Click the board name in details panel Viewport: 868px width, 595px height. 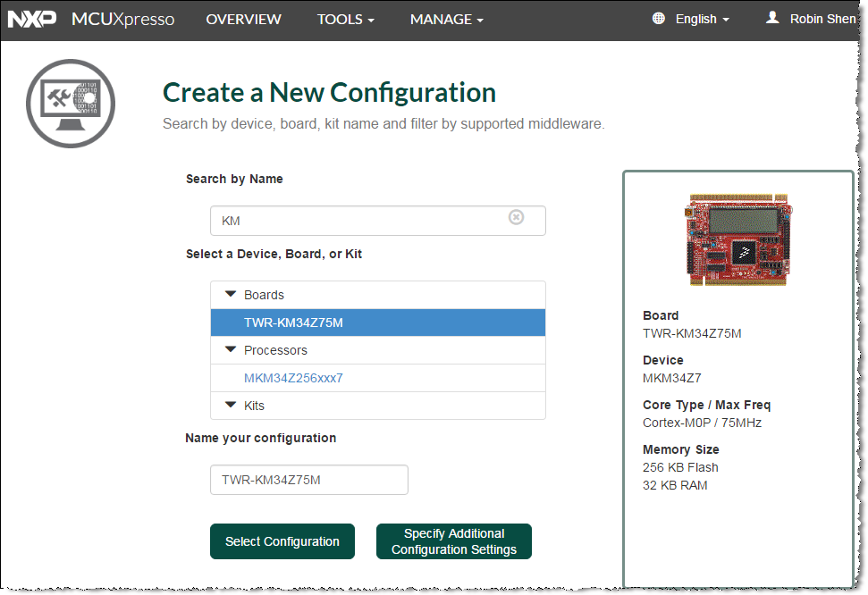[x=692, y=333]
